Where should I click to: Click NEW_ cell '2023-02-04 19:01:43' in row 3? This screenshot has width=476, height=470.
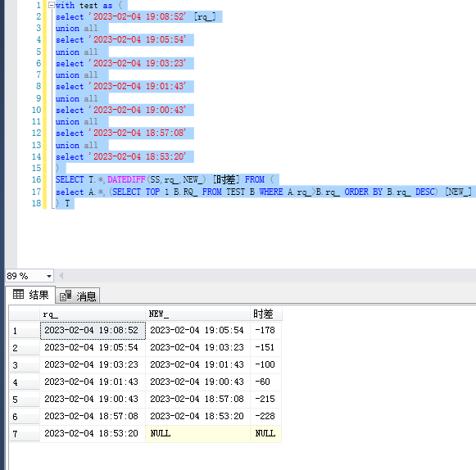pyautogui.click(x=197, y=364)
